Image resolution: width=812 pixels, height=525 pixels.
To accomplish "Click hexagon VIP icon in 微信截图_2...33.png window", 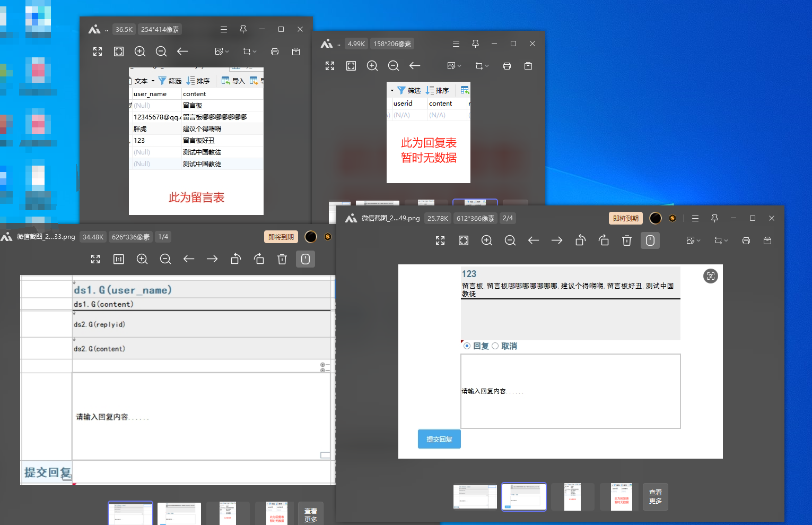I will (328, 237).
